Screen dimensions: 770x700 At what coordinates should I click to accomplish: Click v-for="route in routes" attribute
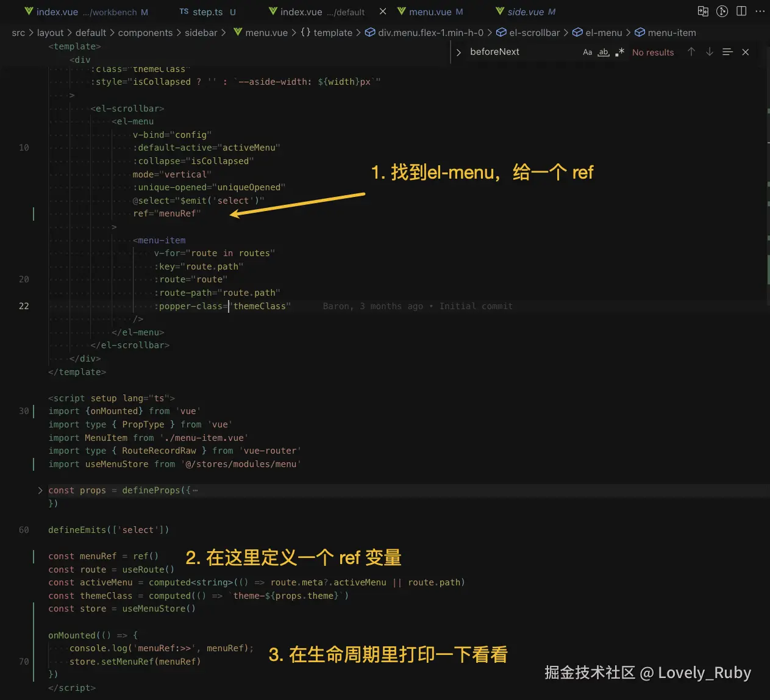pyautogui.click(x=215, y=253)
